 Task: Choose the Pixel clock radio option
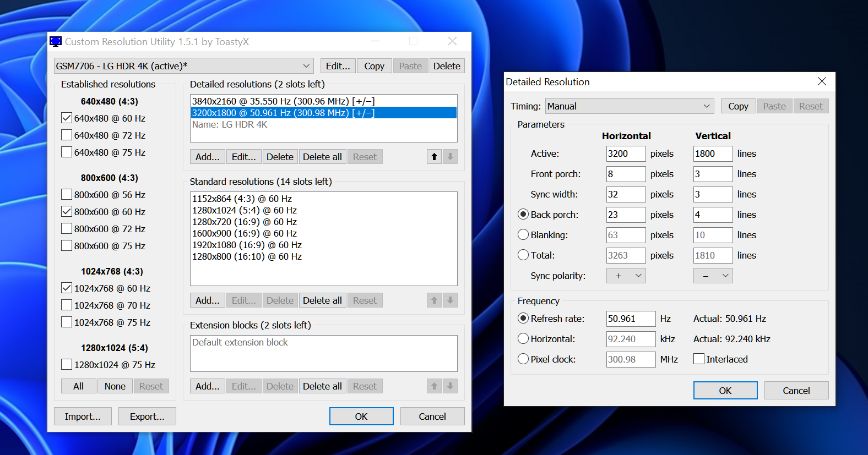(523, 359)
